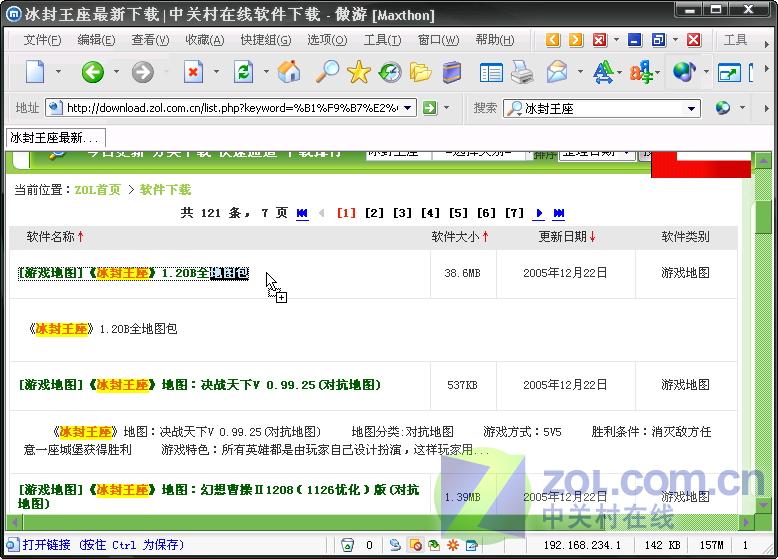Screen dimensions: 778x559
Task: Click the globe icon right of search box
Action: [723, 108]
